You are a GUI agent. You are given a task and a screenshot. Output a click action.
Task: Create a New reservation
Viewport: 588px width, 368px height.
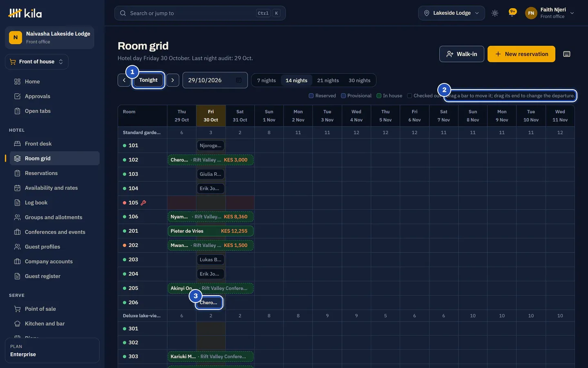coord(521,54)
